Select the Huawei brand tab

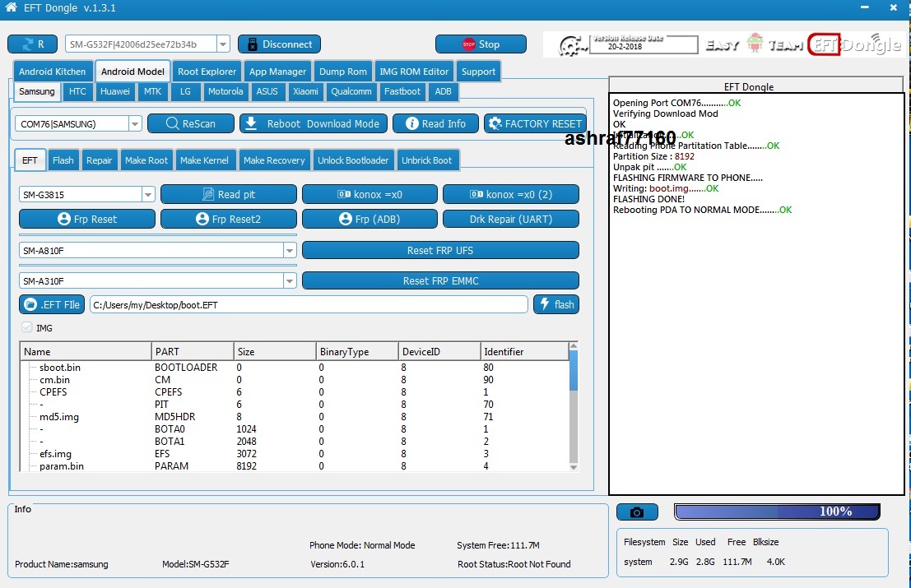pyautogui.click(x=115, y=92)
